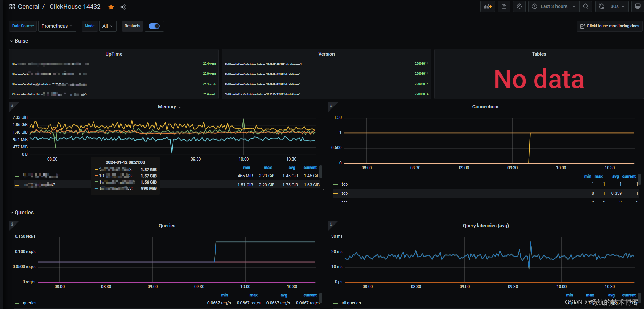The width and height of the screenshot is (644, 309).
Task: Sort Query latencies legend by min
Action: point(570,295)
